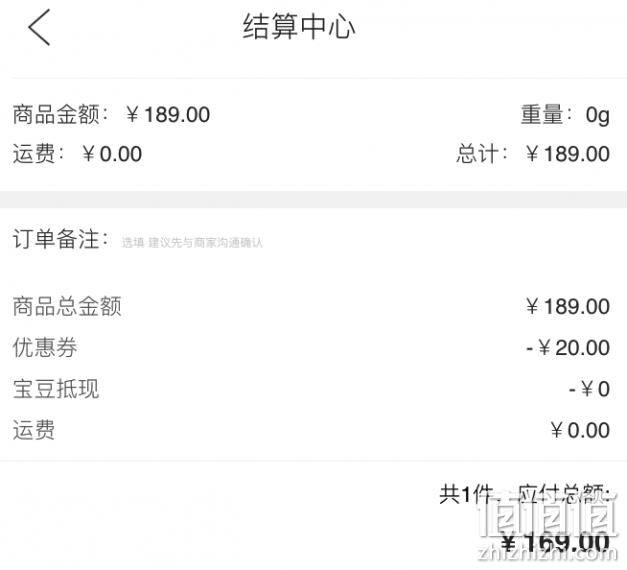The image size is (627, 570).
Task: Click the 结算中心 page title
Action: 299,27
